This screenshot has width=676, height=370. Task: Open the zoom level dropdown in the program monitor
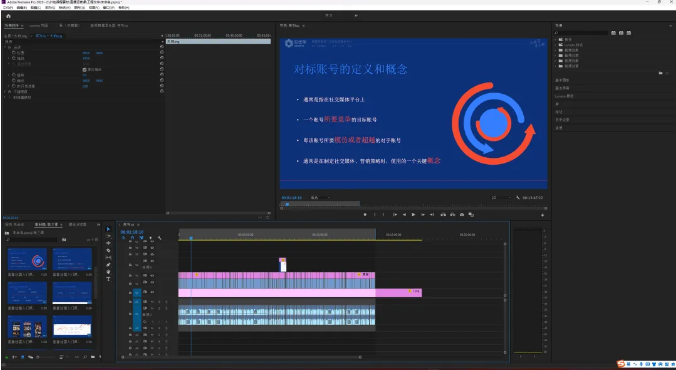point(320,198)
